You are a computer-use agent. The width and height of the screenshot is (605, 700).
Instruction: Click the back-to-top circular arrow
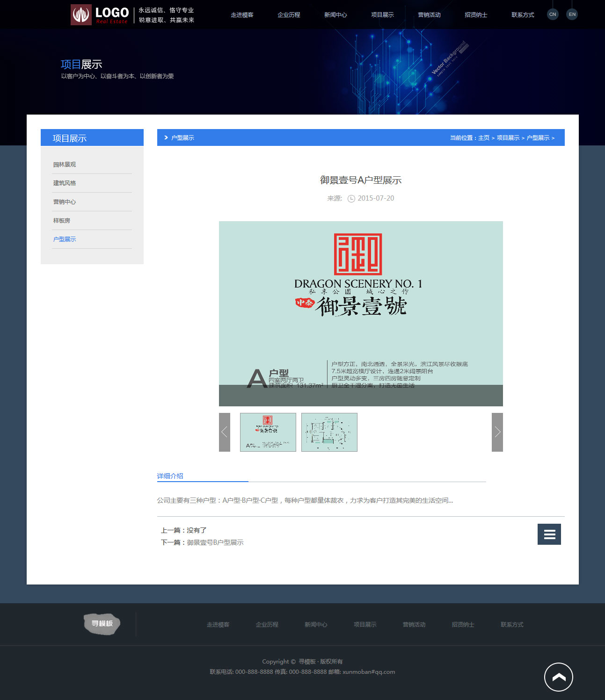click(558, 677)
